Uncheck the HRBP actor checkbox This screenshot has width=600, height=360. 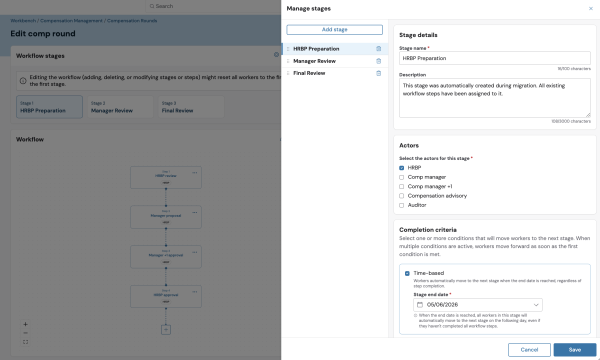(x=401, y=168)
